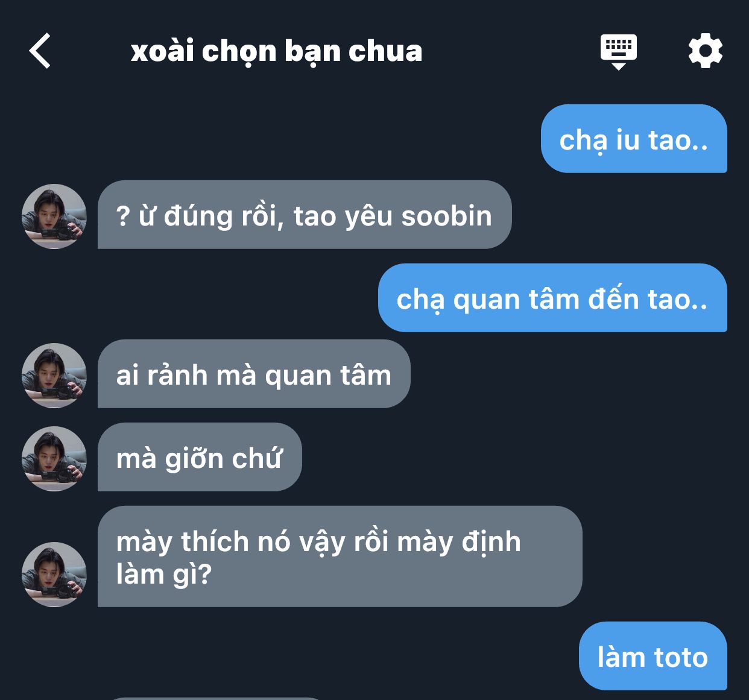Open the avatar beside "mà giỡn chứ"
This screenshot has height=700, width=749.
[54, 459]
